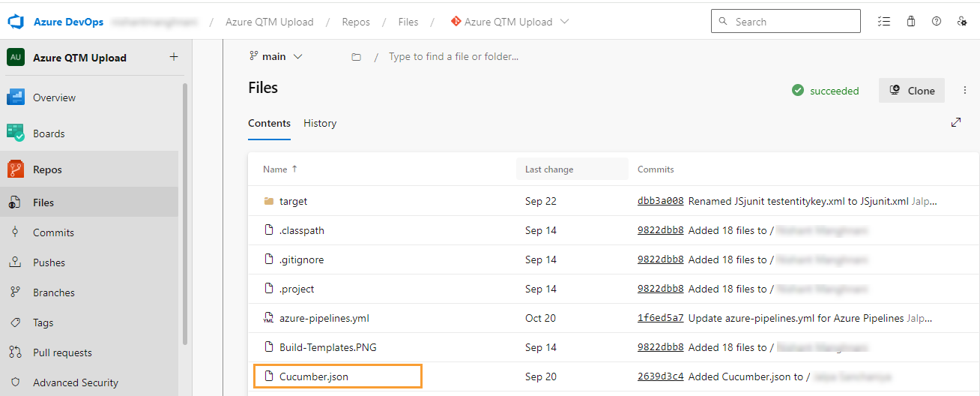Image resolution: width=980 pixels, height=396 pixels.
Task: Switch to the History tab
Action: point(320,123)
